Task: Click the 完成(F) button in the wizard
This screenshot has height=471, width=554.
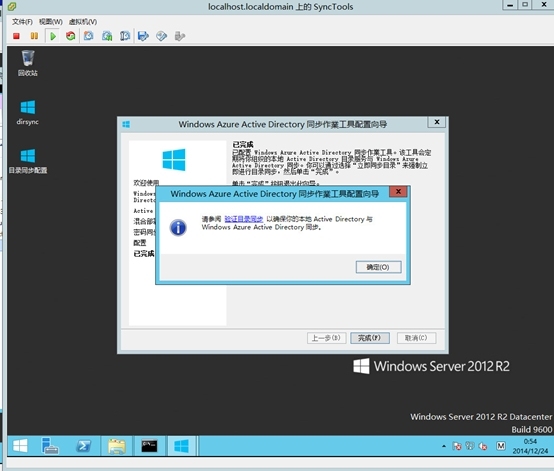Action: click(370, 338)
